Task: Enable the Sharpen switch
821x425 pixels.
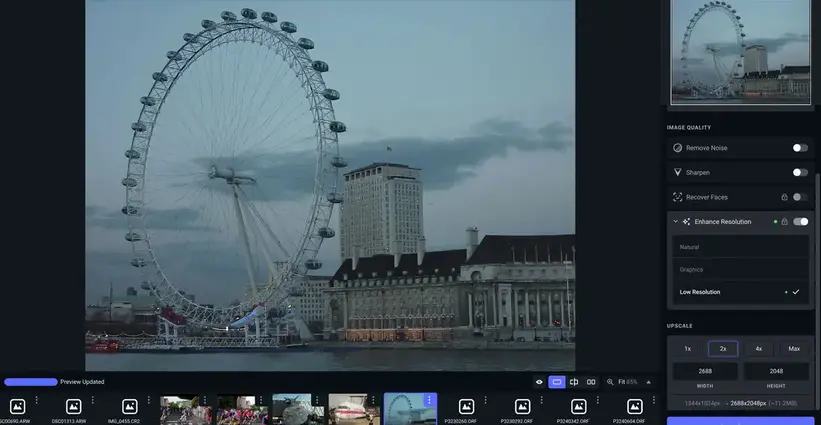Action: point(800,172)
